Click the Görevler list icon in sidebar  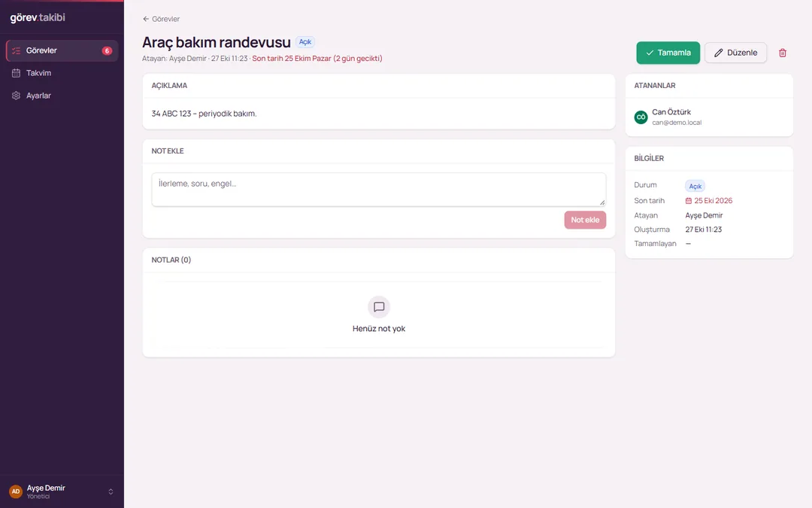point(16,51)
